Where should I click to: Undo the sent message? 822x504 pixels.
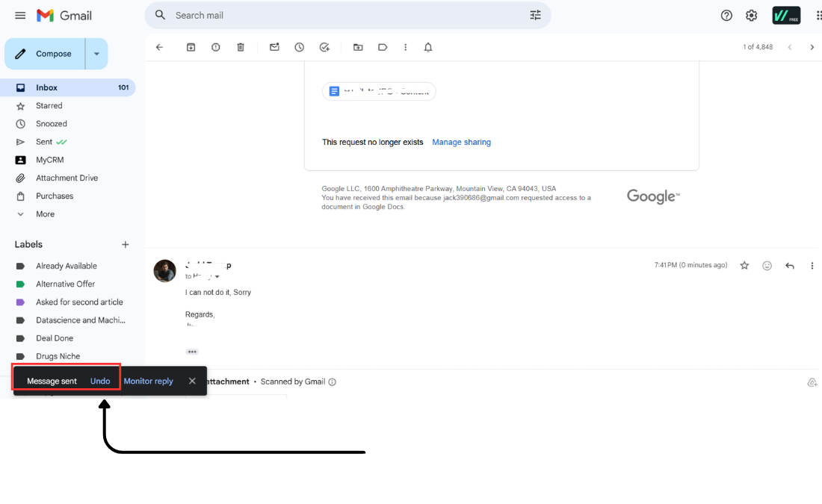[100, 380]
